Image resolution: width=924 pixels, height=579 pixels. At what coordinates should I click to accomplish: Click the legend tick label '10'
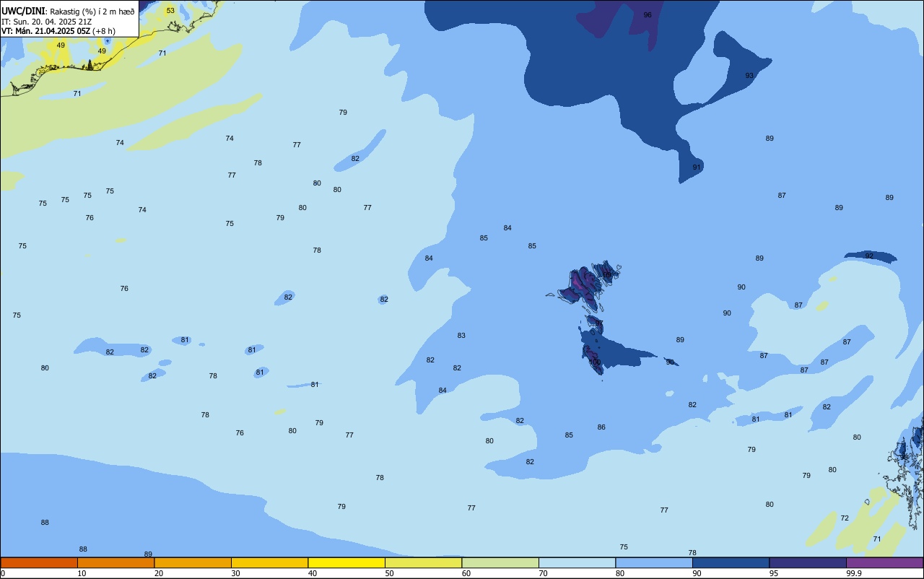click(x=82, y=573)
